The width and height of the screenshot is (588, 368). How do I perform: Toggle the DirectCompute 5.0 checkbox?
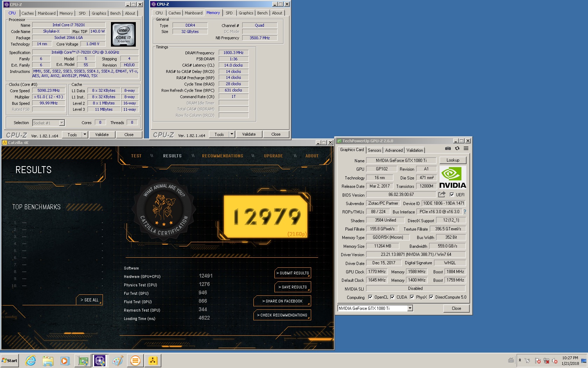pos(431,297)
